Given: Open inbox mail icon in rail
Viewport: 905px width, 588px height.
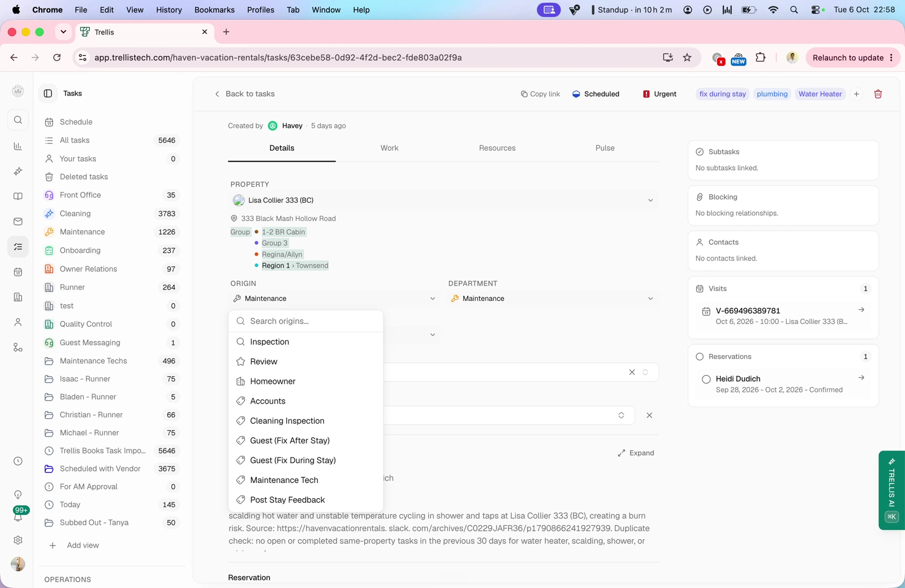Looking at the screenshot, I should pyautogui.click(x=18, y=222).
